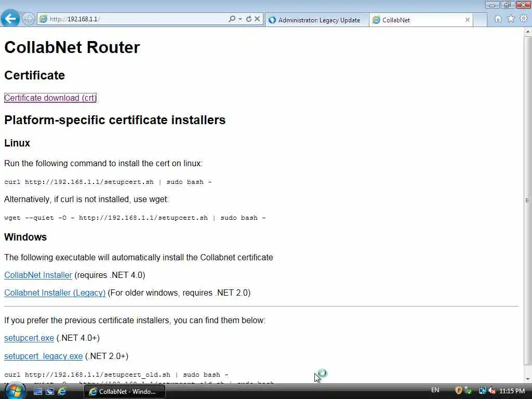
Task: Click the 11:15 PM clock
Action: pos(512,391)
